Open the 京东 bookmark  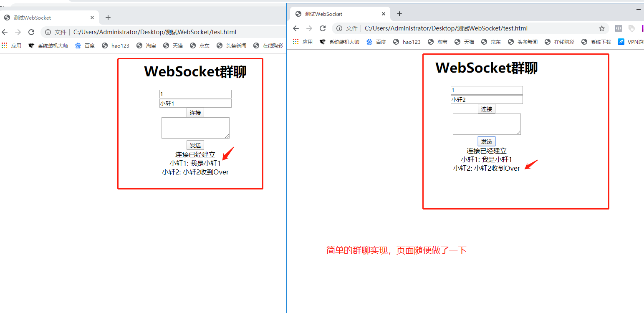click(x=200, y=45)
